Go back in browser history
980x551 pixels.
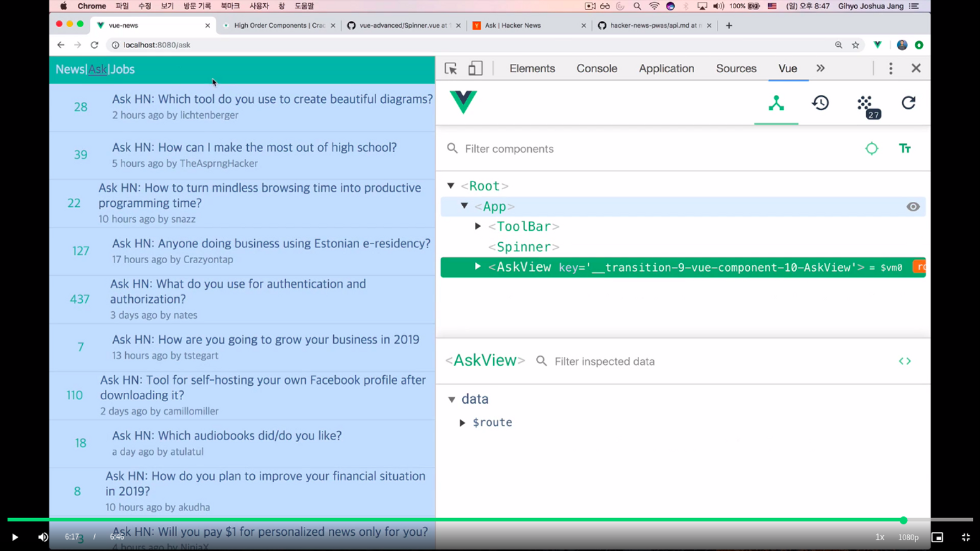[61, 45]
